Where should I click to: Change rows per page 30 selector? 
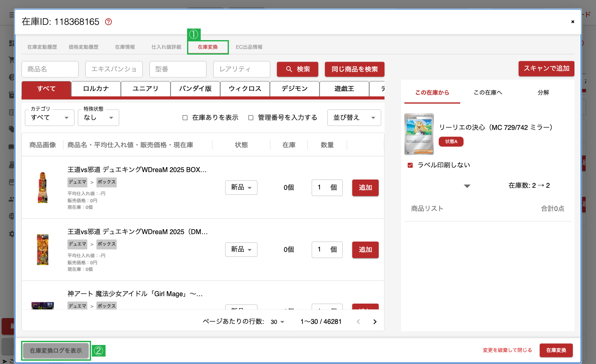(x=277, y=322)
